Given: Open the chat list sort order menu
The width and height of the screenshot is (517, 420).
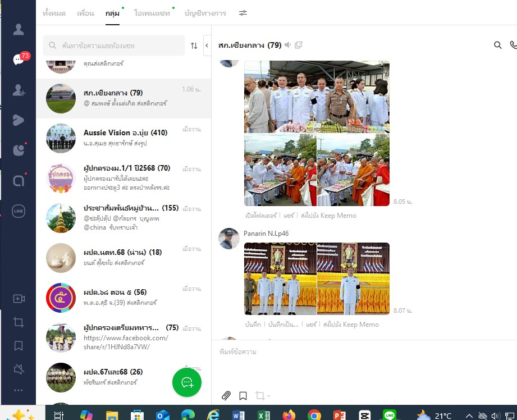Looking at the screenshot, I should 194,45.
